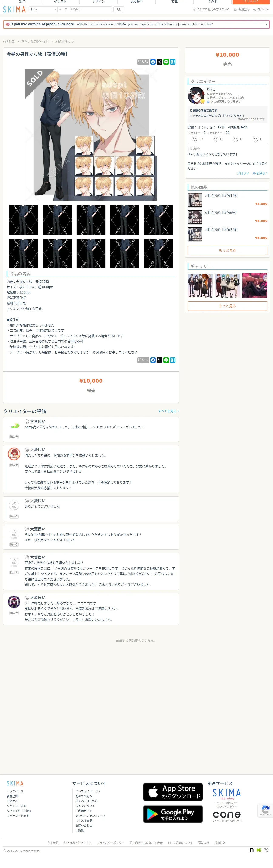
Task: Click もっと見る under ギャラリー
Action: (x=227, y=306)
